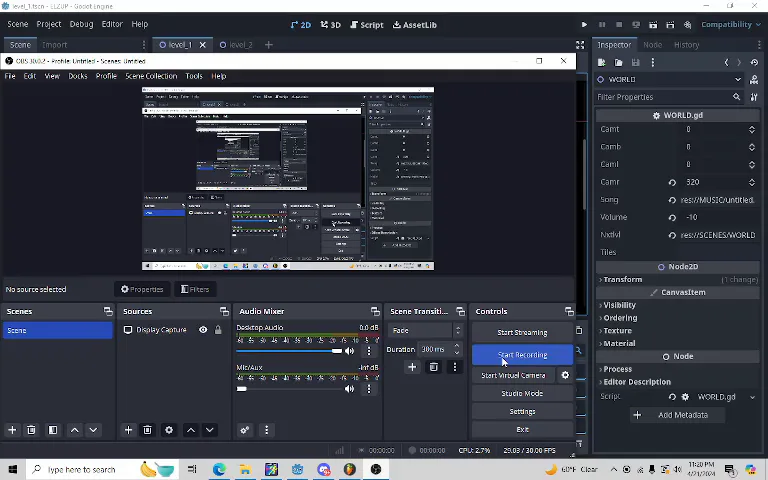Viewport: 768px width, 480px height.
Task: Pop out the Scenes dock
Action: 108,311
